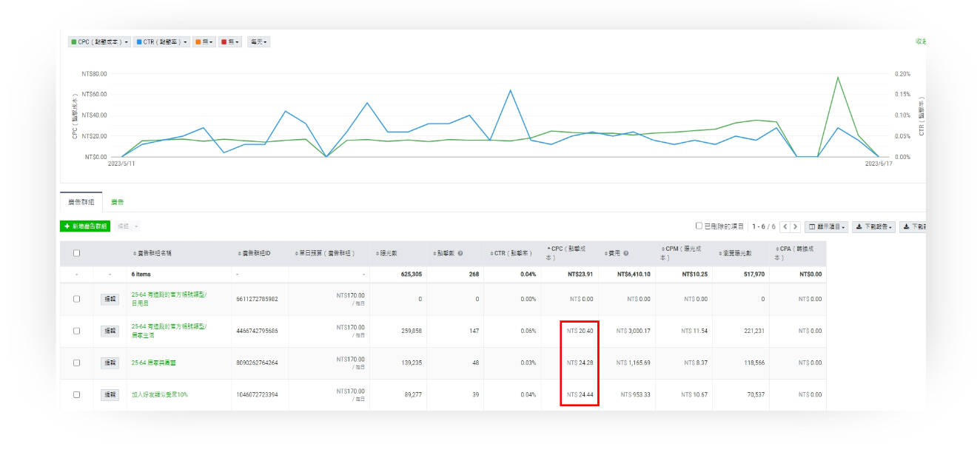
Task: Click the green 新增廣告群組 button
Action: click(85, 226)
